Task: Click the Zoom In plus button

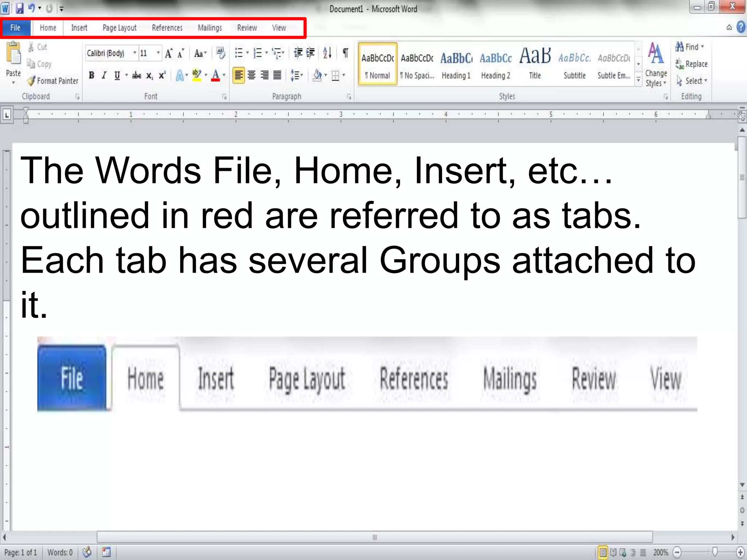Action: point(740,552)
